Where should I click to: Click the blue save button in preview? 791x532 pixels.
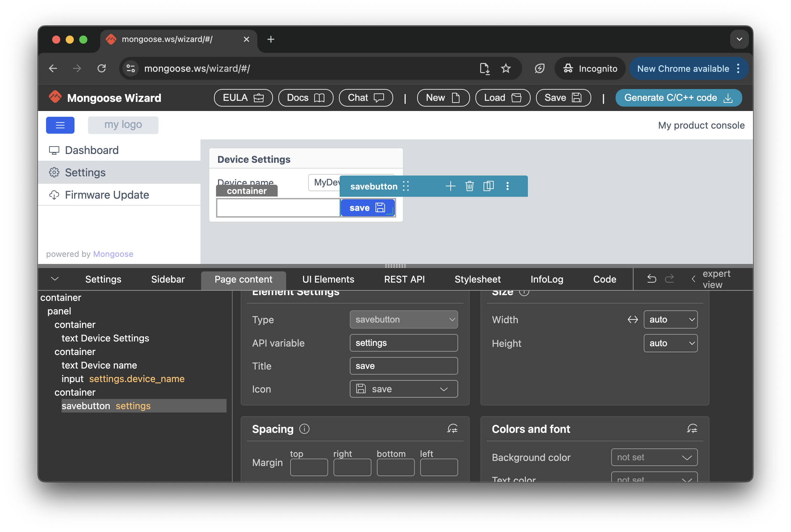[x=367, y=208]
